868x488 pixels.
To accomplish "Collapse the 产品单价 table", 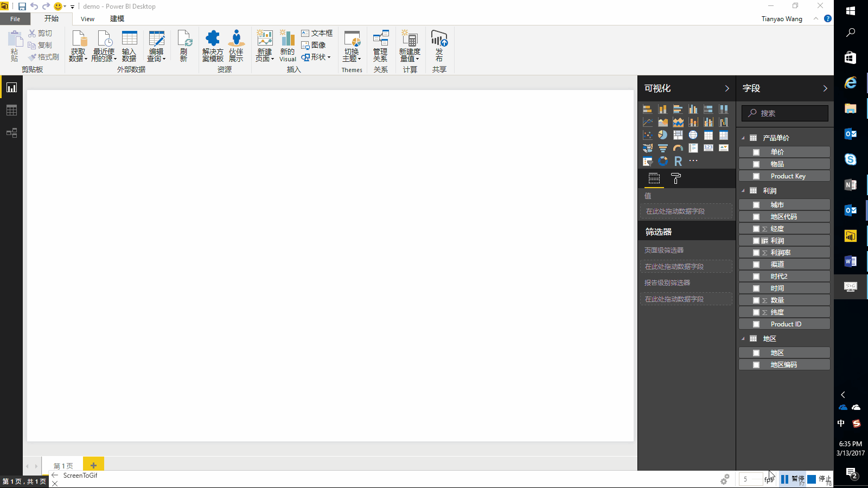I will click(x=743, y=138).
